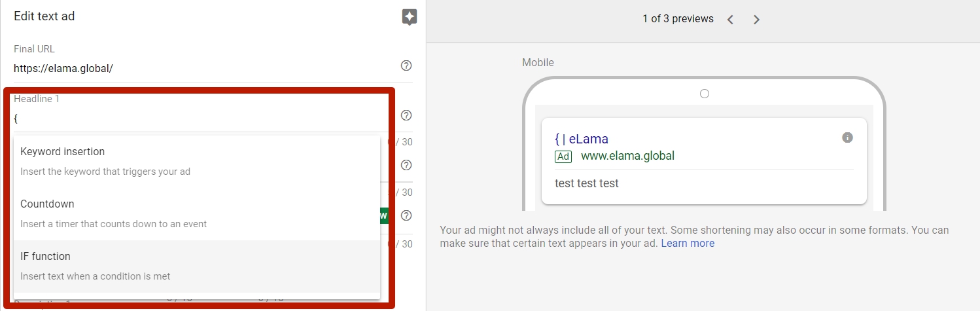The width and height of the screenshot is (980, 311).
Task: Click the 'test test test' description text
Action: pyautogui.click(x=587, y=183)
